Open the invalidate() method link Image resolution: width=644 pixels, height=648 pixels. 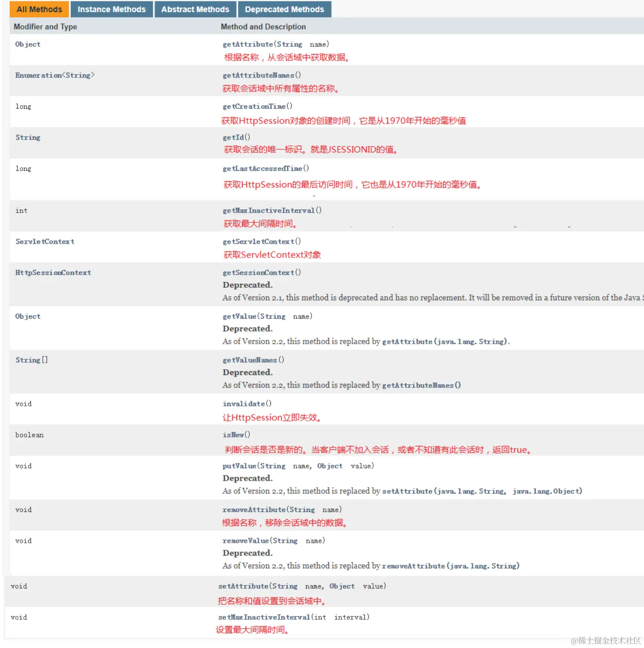pos(244,403)
